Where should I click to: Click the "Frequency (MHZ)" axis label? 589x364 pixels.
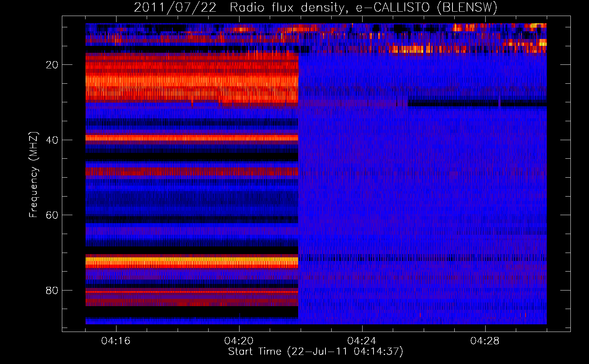33,175
